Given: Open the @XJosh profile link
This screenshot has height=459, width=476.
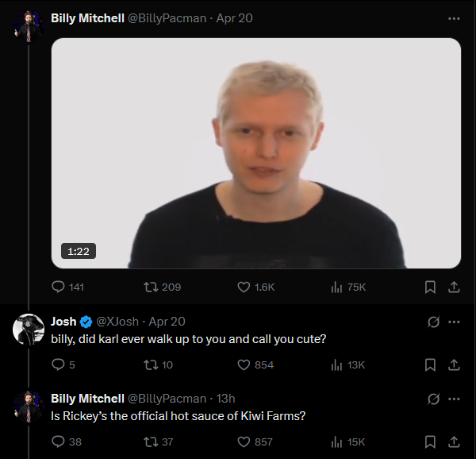Looking at the screenshot, I should pos(117,322).
